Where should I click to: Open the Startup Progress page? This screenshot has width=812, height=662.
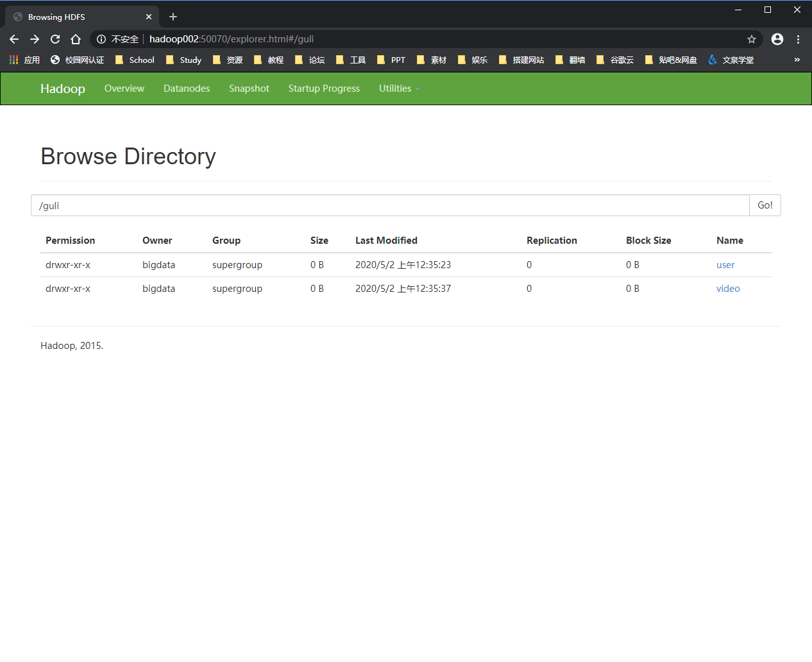tap(324, 89)
